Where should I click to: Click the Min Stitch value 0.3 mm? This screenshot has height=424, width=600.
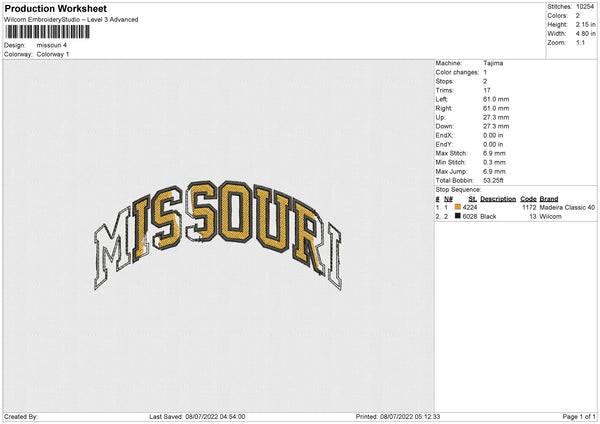coord(494,162)
